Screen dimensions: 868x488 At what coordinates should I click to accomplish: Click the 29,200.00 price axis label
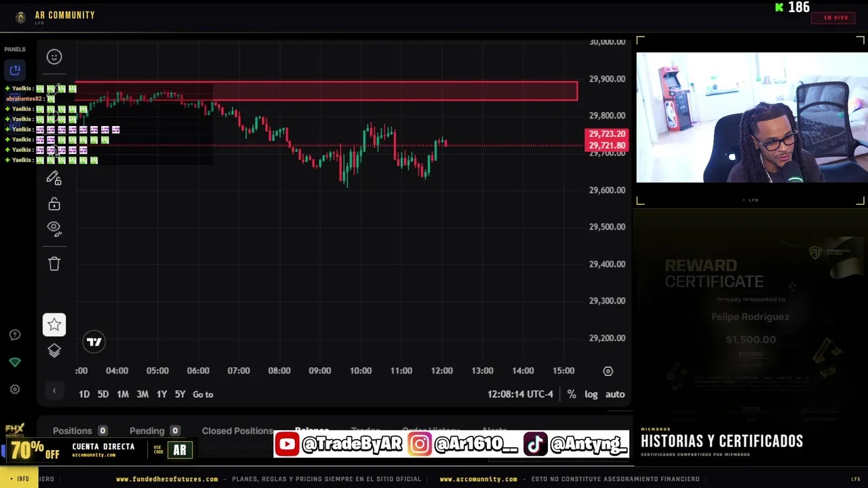point(607,338)
